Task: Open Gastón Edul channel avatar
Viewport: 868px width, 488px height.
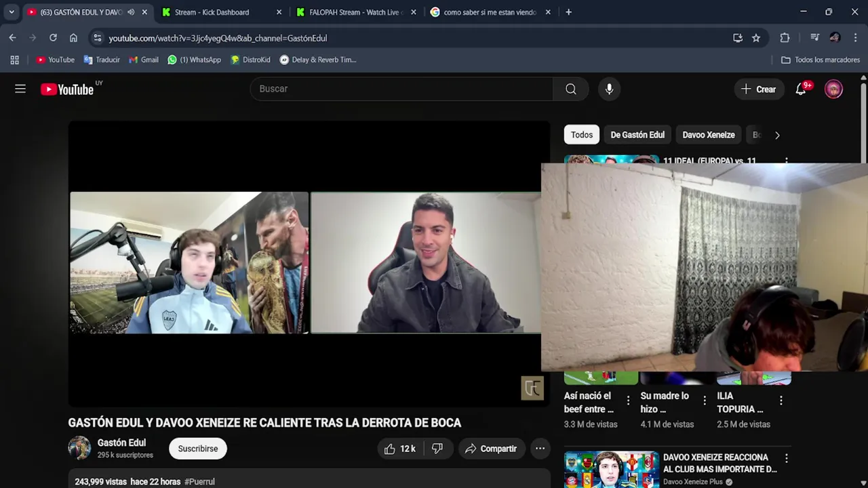Action: coord(79,448)
